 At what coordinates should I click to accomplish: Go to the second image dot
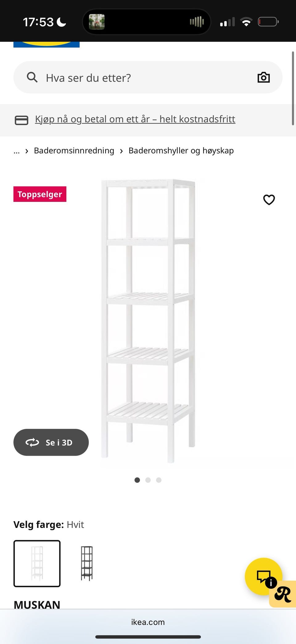[148, 480]
